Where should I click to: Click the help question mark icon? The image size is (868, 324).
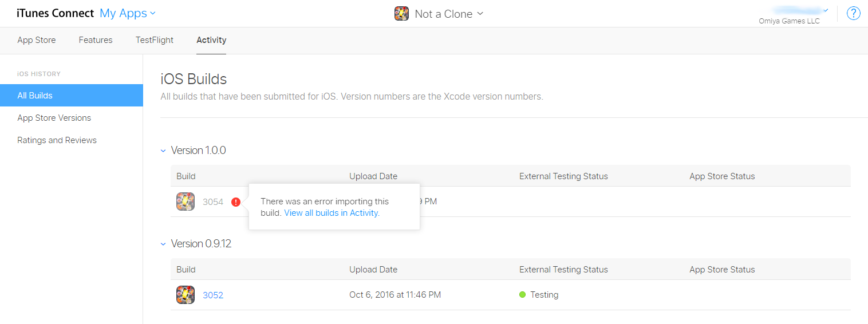[x=853, y=13]
